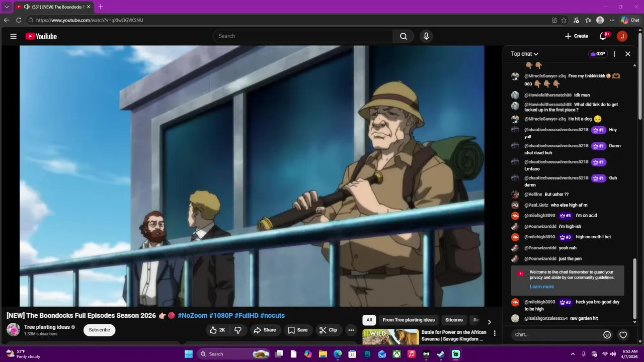Focus the YouTube search field
This screenshot has height=362, width=644.
click(303, 36)
